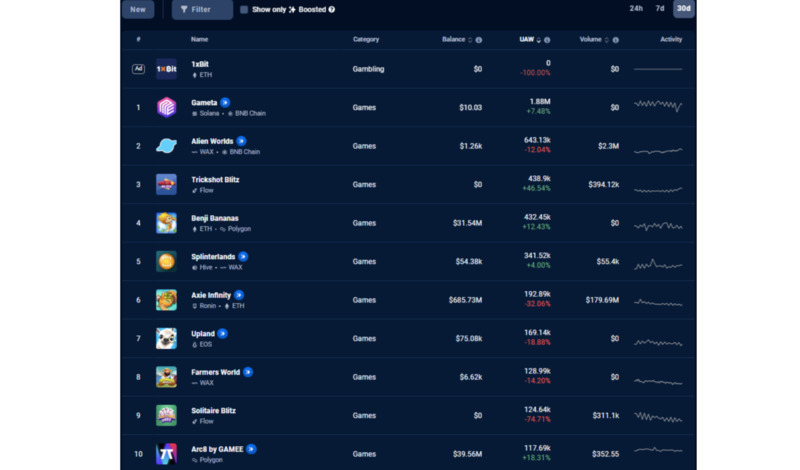This screenshot has width=800, height=470.
Task: Click Benji Bananas balance $31.54M
Action: click(x=467, y=223)
